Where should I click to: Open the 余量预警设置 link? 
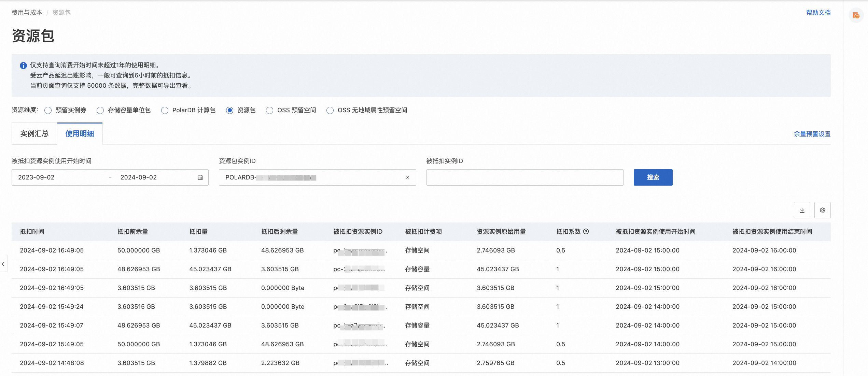click(x=812, y=134)
